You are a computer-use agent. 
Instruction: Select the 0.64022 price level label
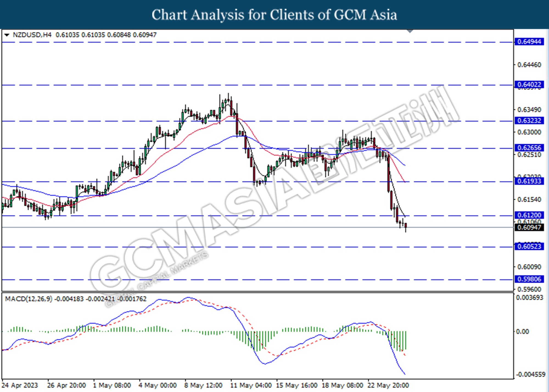[529, 85]
